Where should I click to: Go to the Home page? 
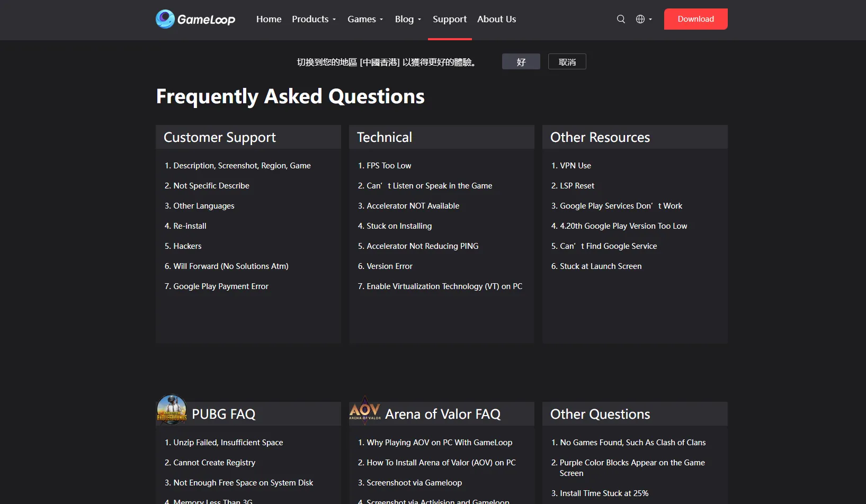[269, 19]
